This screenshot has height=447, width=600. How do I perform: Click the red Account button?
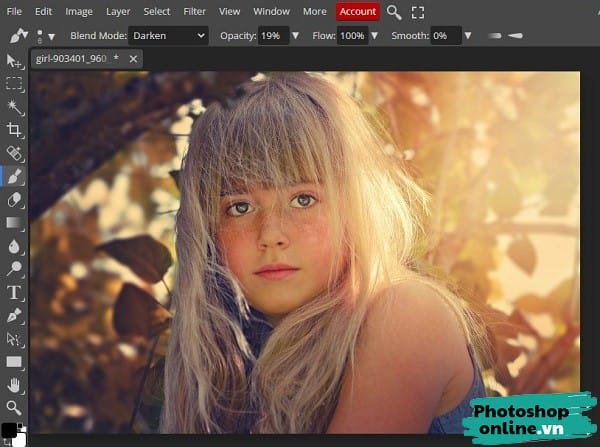357,12
